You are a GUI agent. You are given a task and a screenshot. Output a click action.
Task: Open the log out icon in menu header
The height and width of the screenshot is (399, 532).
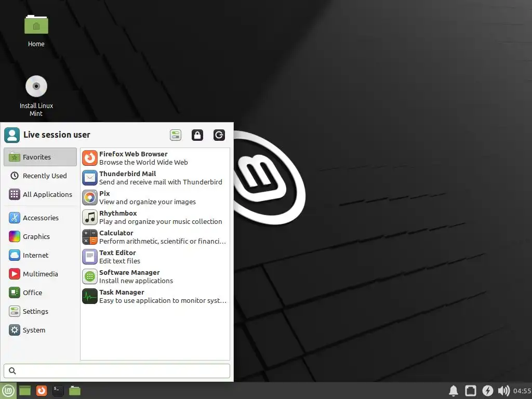point(219,135)
